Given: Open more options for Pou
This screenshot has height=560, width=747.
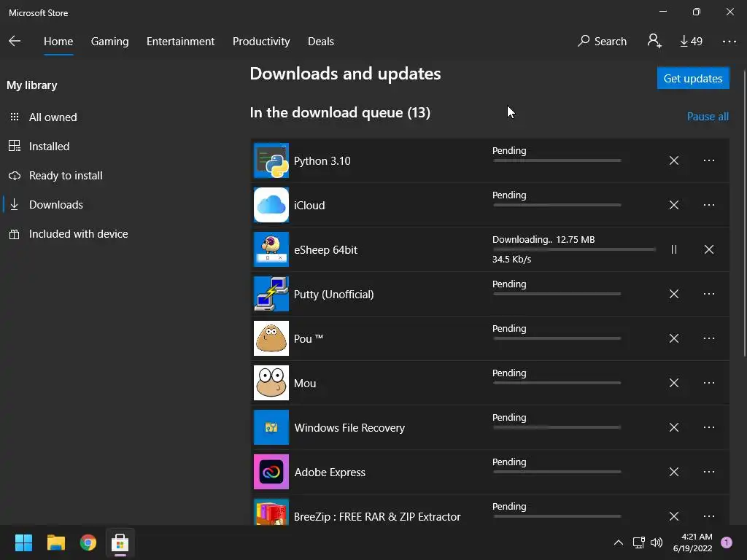Looking at the screenshot, I should point(709,338).
